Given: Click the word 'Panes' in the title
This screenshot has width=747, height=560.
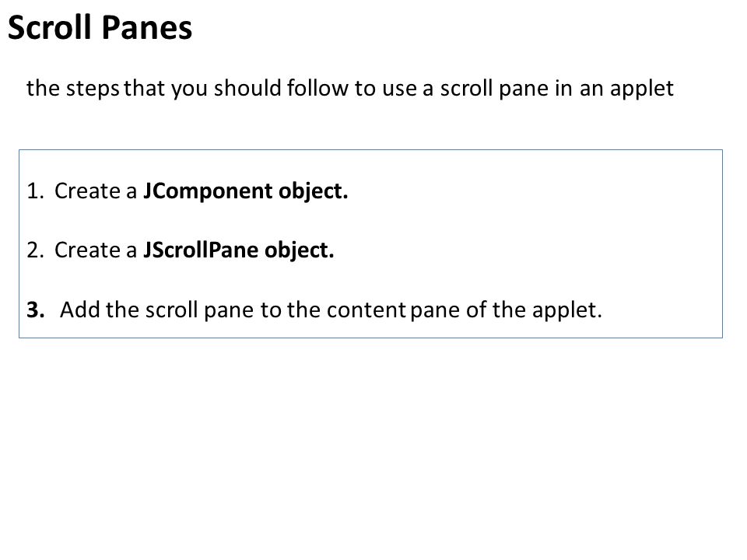Looking at the screenshot, I should [147, 28].
